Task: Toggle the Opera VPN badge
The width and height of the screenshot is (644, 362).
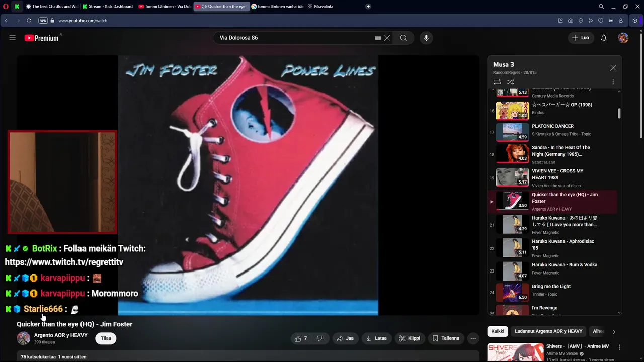Action: pos(43,21)
